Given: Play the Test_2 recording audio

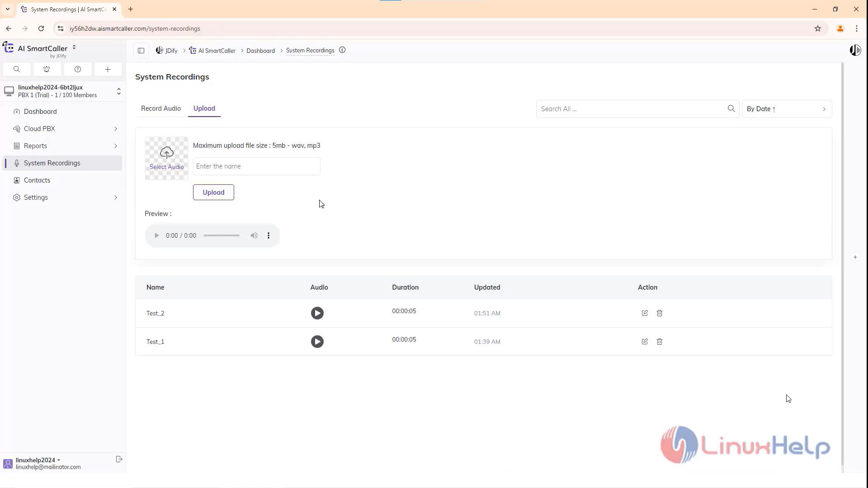Looking at the screenshot, I should [x=317, y=313].
